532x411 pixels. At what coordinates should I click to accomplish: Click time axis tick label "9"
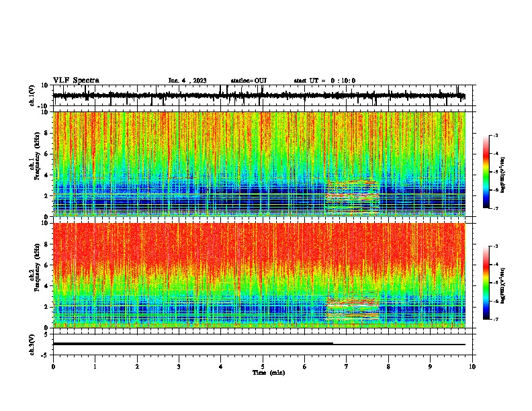[x=430, y=367]
